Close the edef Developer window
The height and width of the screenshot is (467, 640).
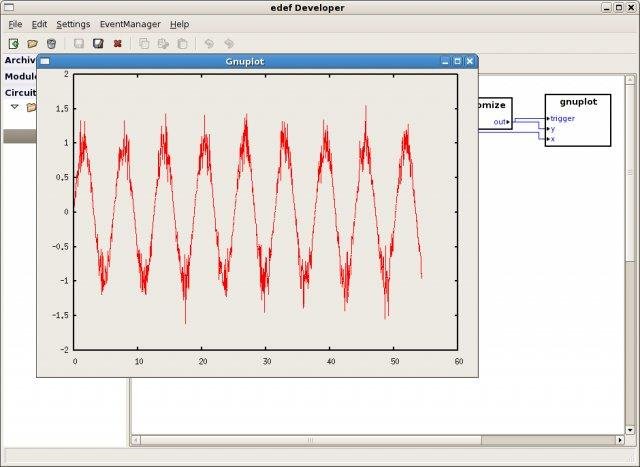(x=631, y=7)
